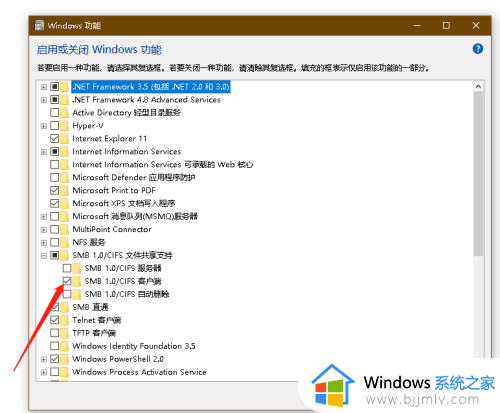Click the folder icon beside NFS 服务
Image resolution: width=500 pixels, height=413 pixels.
coord(65,242)
